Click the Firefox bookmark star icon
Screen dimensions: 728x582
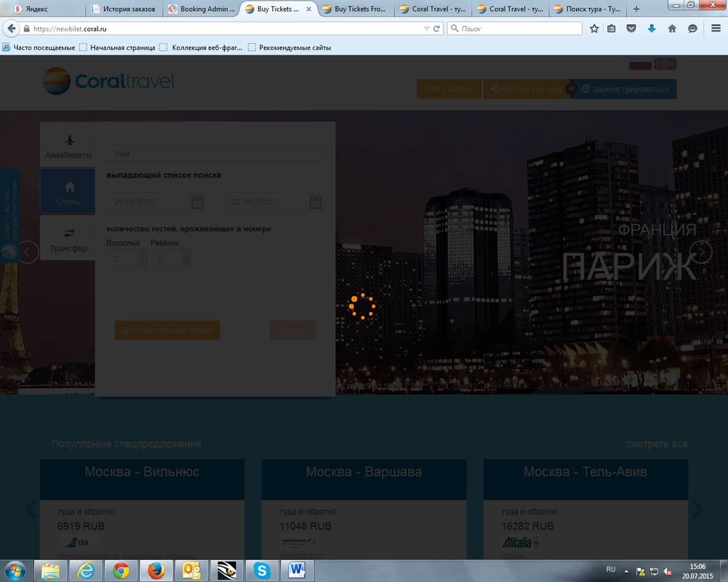point(594,28)
